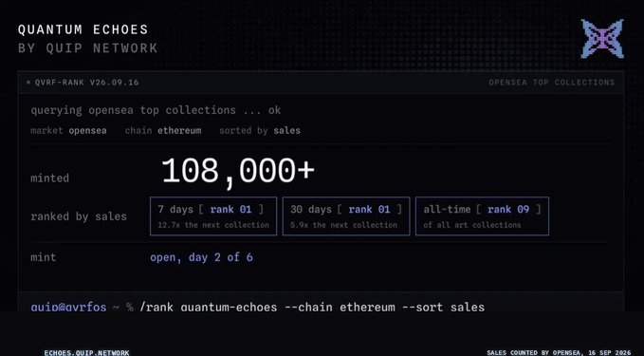Viewport: 644px width, 356px height.
Task: Click the sorted by sales value
Action: (286, 131)
